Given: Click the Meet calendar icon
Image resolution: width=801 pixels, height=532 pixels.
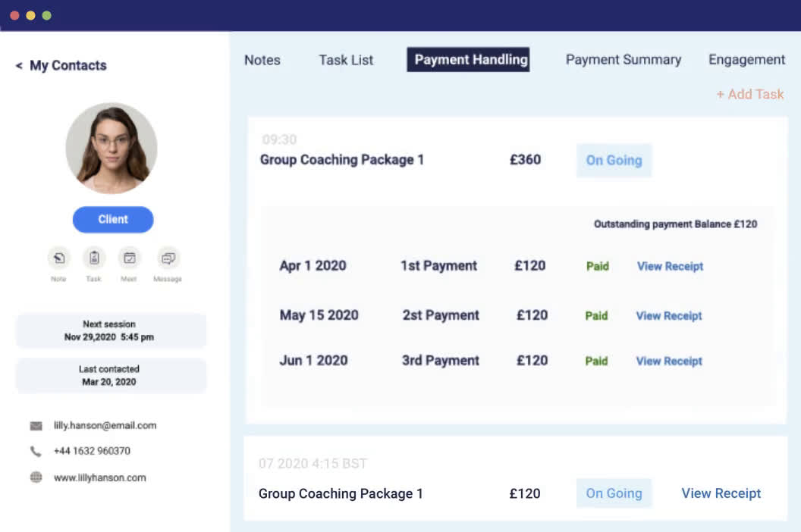Looking at the screenshot, I should tap(130, 258).
